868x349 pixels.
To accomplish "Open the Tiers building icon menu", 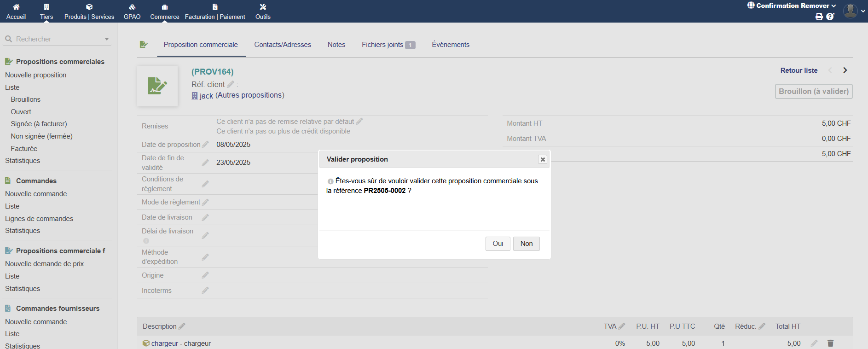I will (x=46, y=7).
